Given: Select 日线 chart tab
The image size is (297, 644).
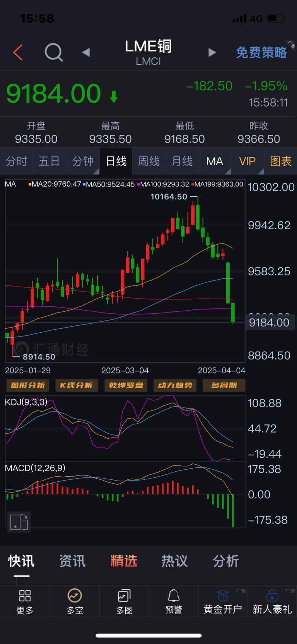Looking at the screenshot, I should coord(116,161).
